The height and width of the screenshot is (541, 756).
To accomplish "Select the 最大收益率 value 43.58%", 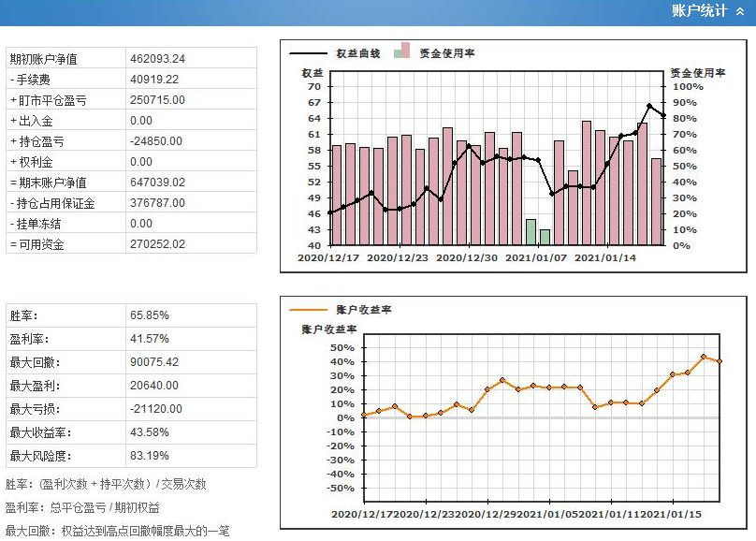I will coord(150,432).
